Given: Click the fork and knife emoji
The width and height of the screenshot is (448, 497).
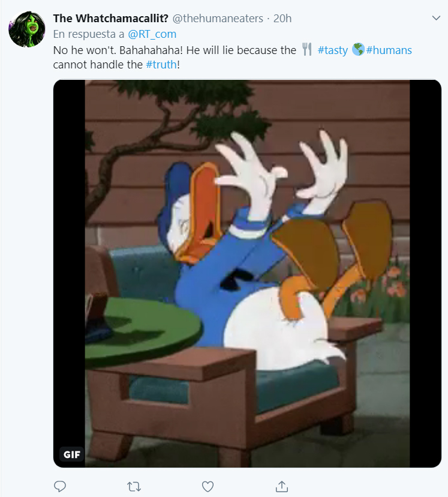Looking at the screenshot, I should pyautogui.click(x=307, y=49).
